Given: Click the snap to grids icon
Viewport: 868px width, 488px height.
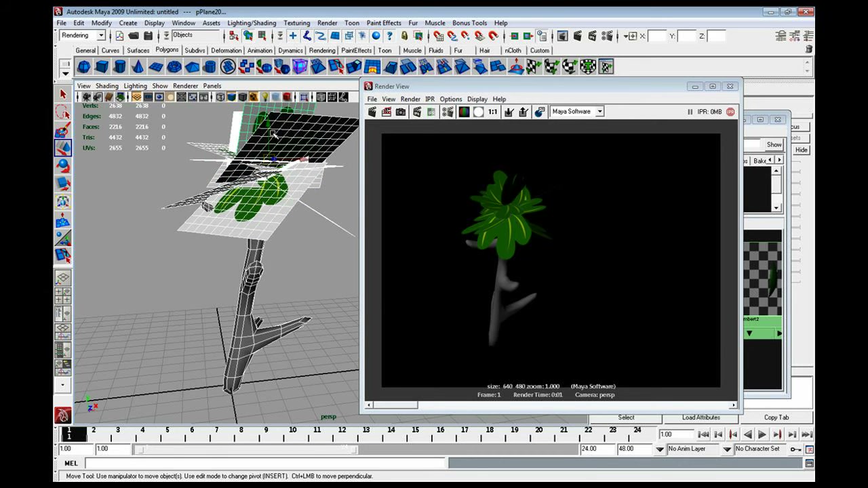Looking at the screenshot, I should 438,36.
